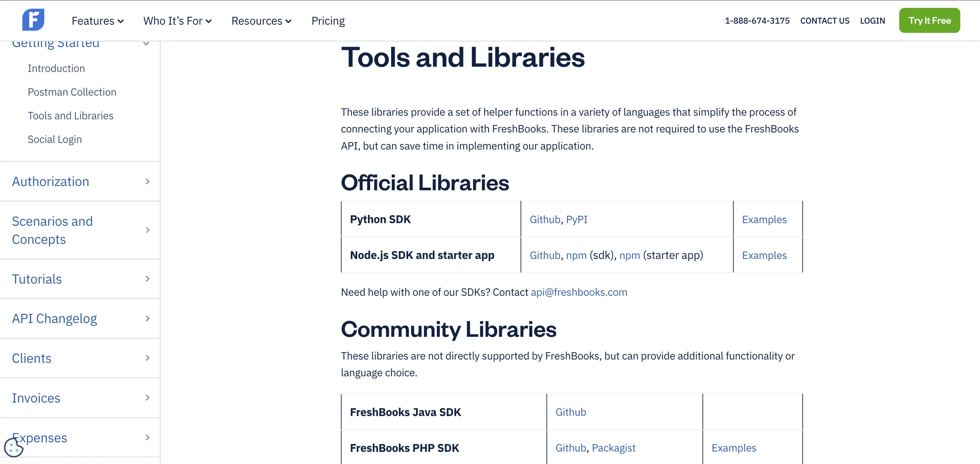This screenshot has width=980, height=464.
Task: Open the npm (starter app) link
Action: (x=629, y=255)
